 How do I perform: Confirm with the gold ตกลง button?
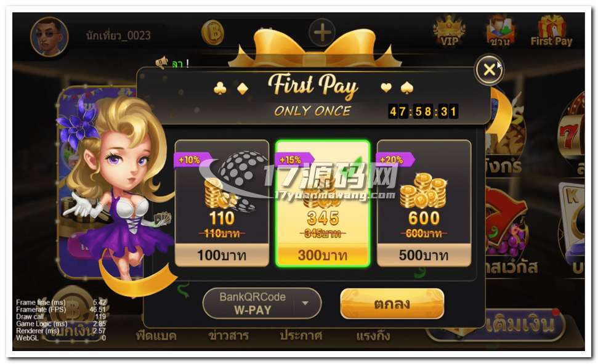tap(392, 303)
